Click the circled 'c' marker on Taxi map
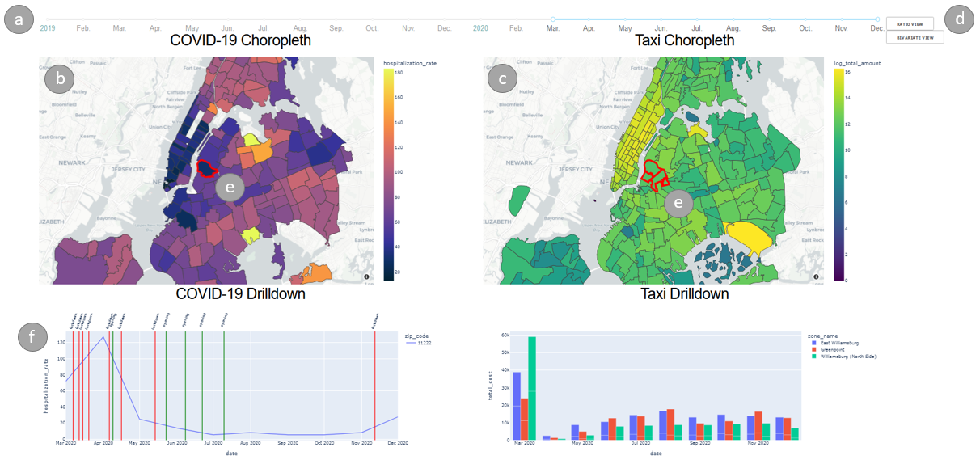Image resolution: width=980 pixels, height=460 pixels. click(502, 78)
